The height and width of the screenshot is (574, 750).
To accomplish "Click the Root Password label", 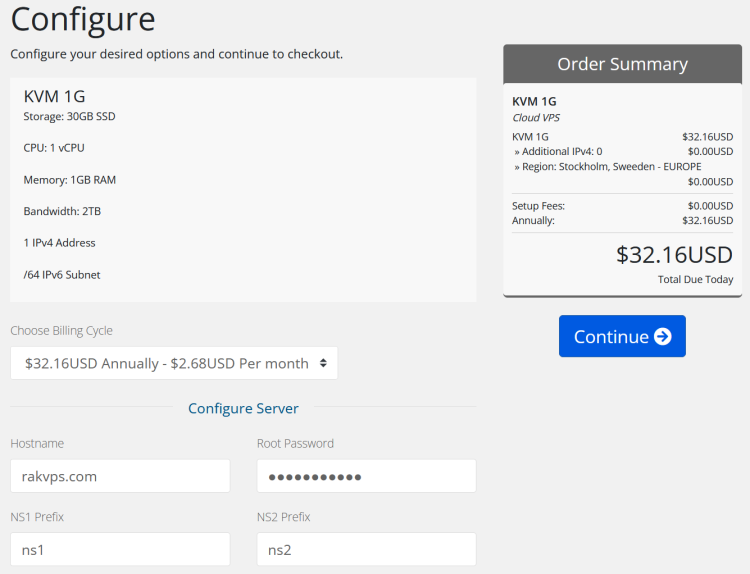I will (295, 443).
